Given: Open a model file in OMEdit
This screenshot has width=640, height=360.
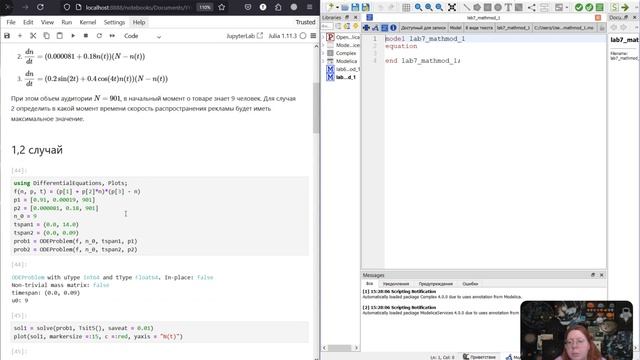Looking at the screenshot, I should (x=345, y=7).
